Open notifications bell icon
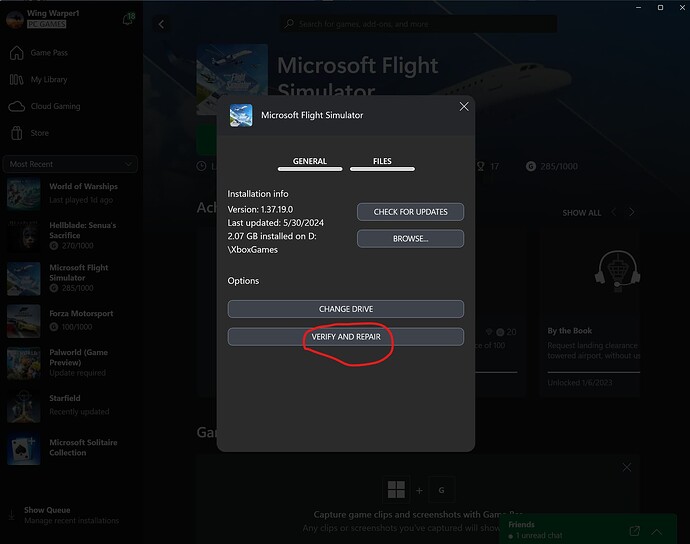The height and width of the screenshot is (544, 690). (128, 19)
